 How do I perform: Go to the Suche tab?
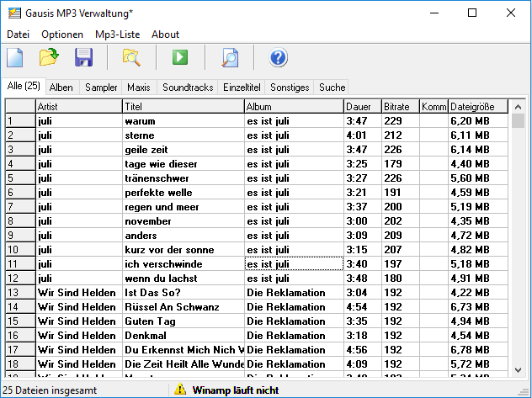pos(332,88)
